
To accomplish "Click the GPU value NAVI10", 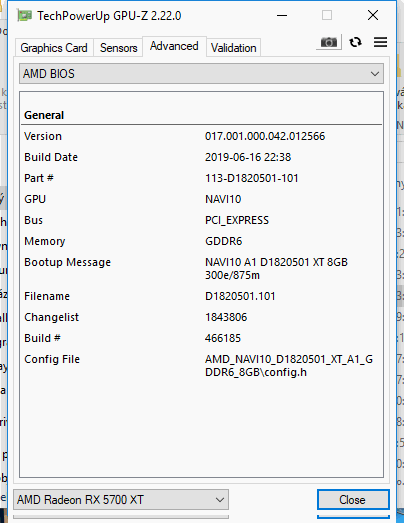I will click(223, 199).
